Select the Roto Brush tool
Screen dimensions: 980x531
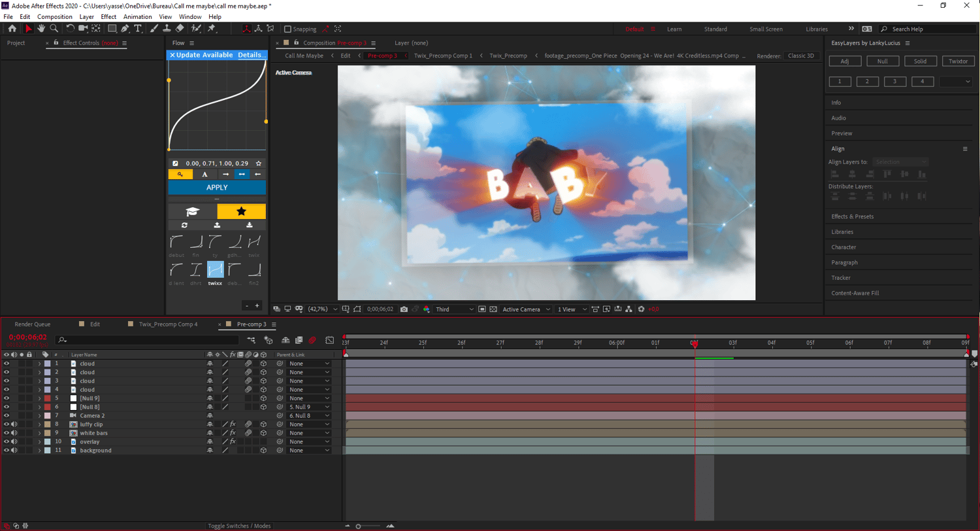[197, 29]
